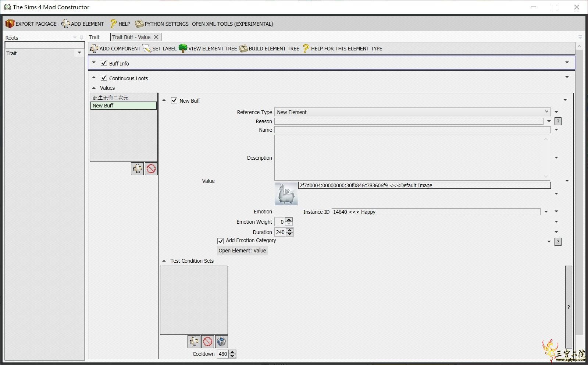Open the Emotion Instance ID dropdown arrow

point(546,212)
